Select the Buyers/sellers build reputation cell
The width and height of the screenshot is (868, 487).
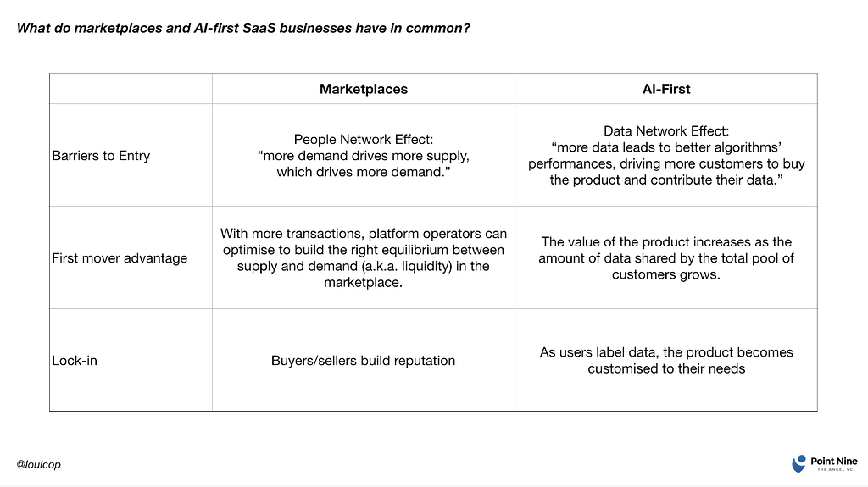[x=363, y=360]
